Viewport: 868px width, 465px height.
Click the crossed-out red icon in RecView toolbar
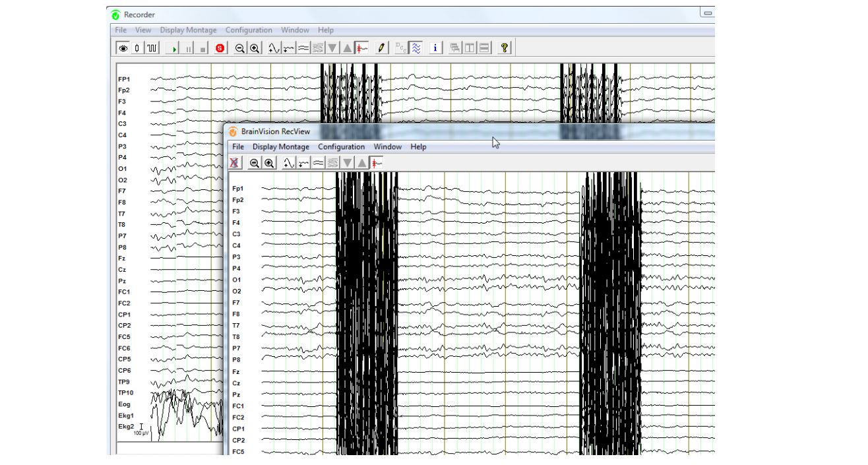[x=234, y=163]
